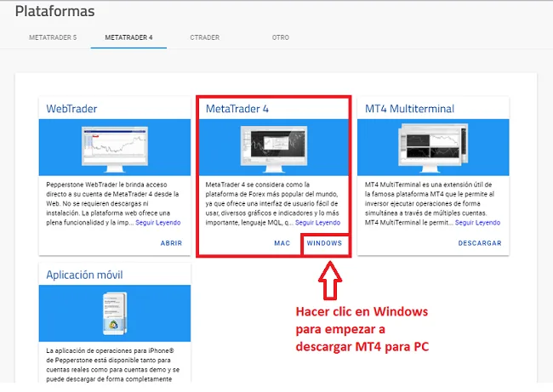Click the WebTrader description paragraph
This screenshot has width=553, height=392.
coord(113,203)
